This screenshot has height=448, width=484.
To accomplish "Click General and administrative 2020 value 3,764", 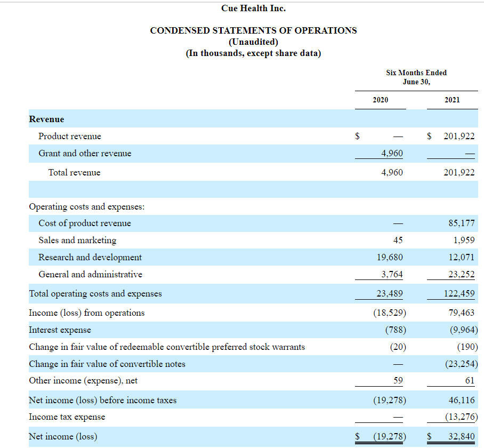I will pyautogui.click(x=392, y=275).
